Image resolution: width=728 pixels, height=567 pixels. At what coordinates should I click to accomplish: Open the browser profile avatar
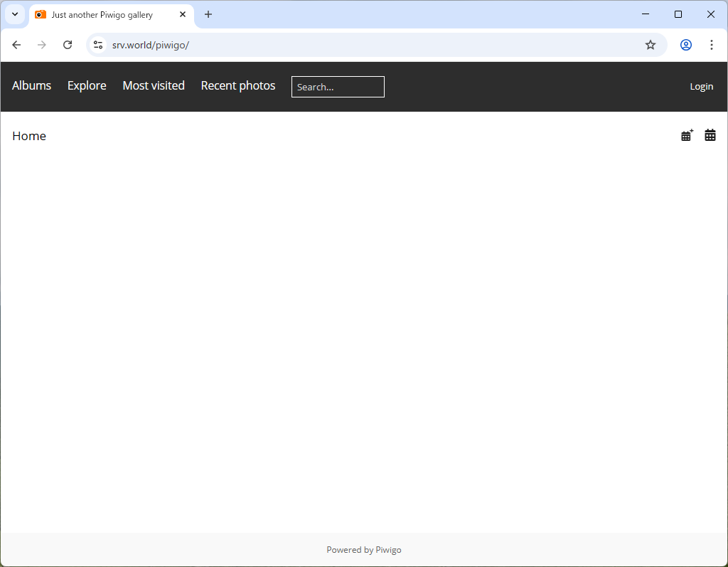[685, 44]
